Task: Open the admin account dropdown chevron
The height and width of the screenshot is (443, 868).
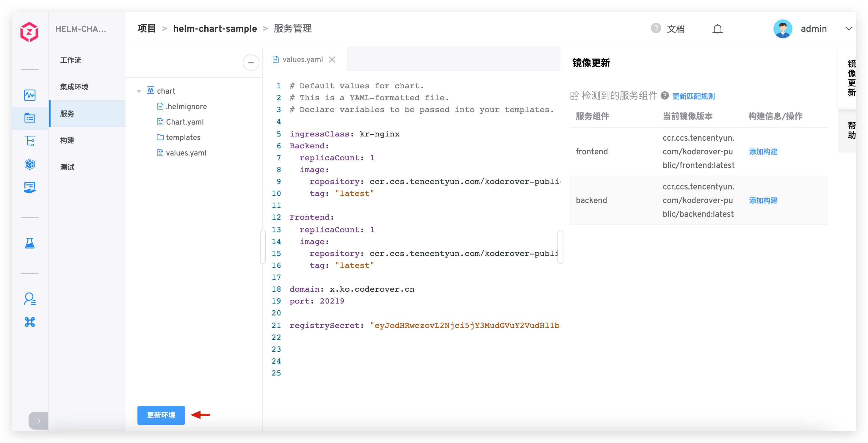Action: (x=849, y=29)
